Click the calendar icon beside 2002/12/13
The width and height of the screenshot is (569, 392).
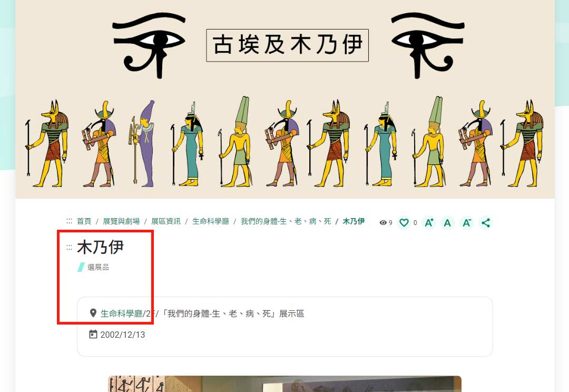coord(93,334)
